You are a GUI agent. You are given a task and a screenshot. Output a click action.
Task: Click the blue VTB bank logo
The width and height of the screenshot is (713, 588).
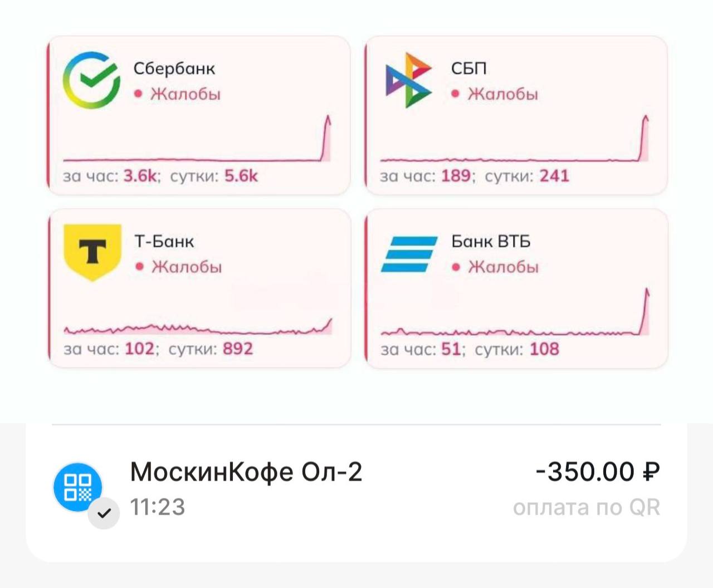pyautogui.click(x=409, y=254)
